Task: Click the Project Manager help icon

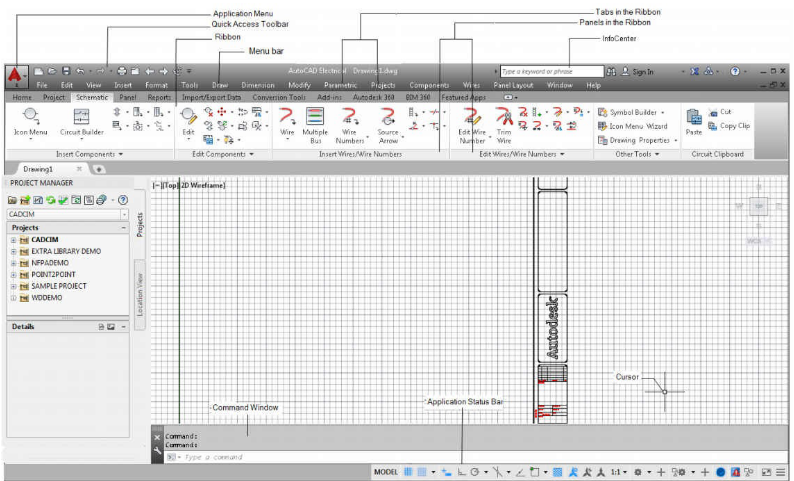Action: [x=123, y=200]
